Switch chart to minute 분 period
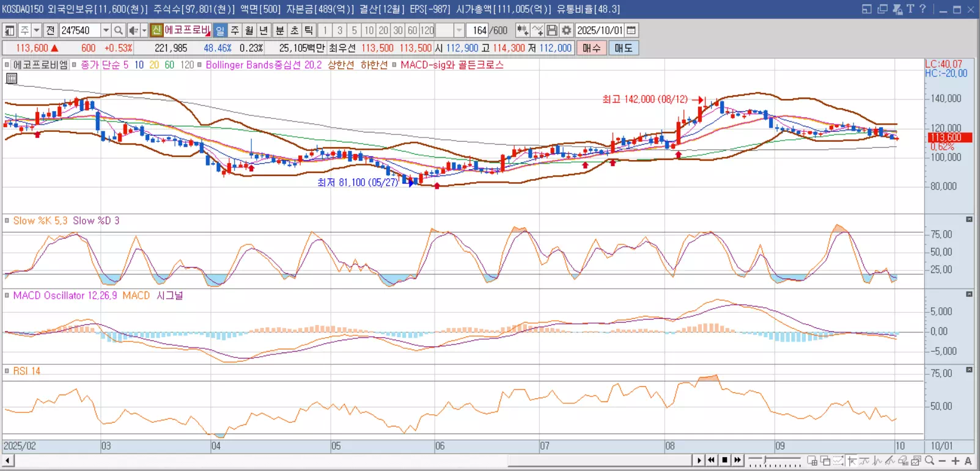The height and width of the screenshot is (471, 980). (279, 30)
